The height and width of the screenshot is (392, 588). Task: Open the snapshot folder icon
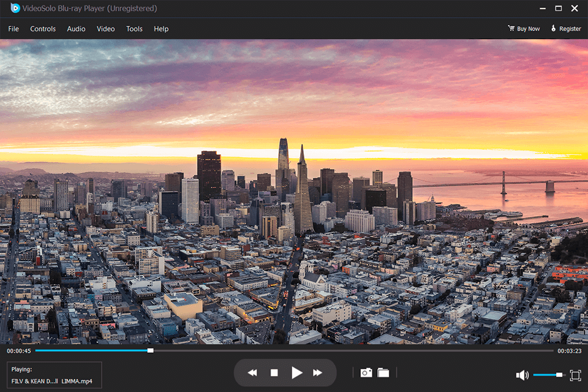point(383,372)
